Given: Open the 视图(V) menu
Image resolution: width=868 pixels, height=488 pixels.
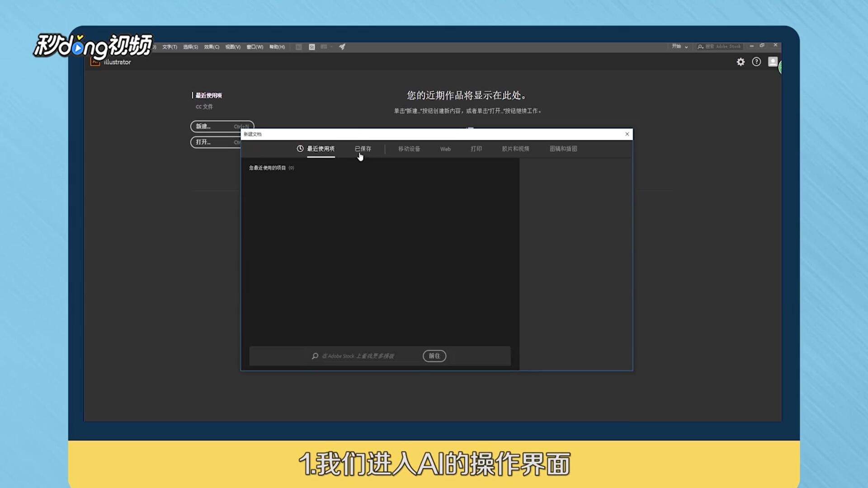Looking at the screenshot, I should (x=233, y=47).
